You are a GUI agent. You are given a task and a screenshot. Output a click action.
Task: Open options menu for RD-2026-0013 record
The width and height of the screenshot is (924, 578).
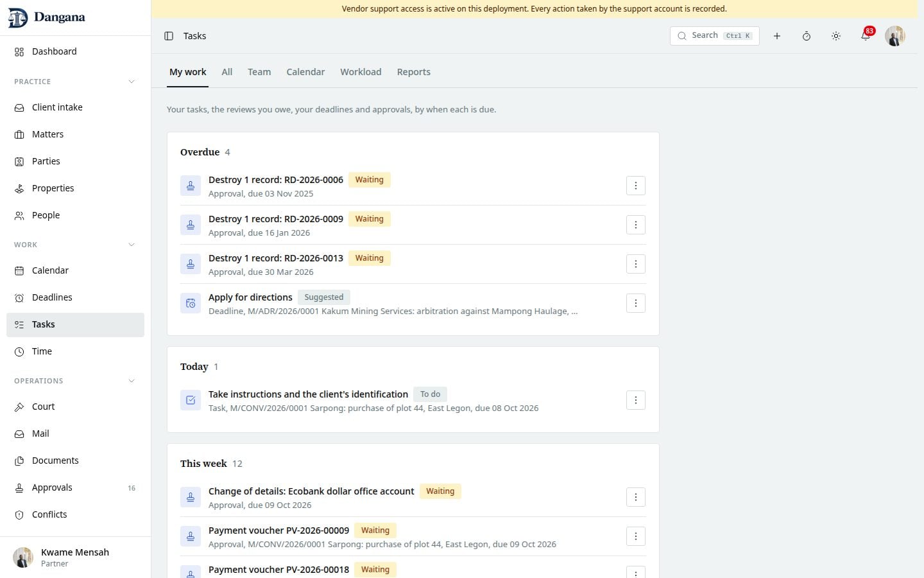[x=636, y=264]
